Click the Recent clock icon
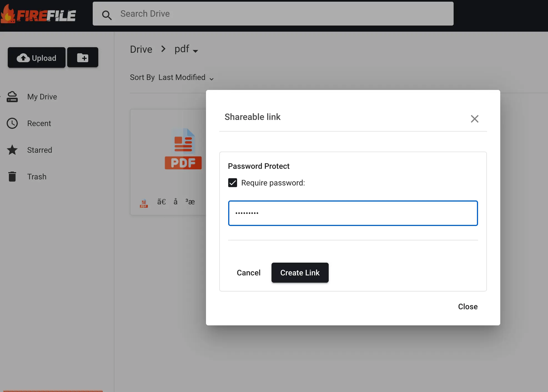Viewport: 548px width, 392px height. 12,123
